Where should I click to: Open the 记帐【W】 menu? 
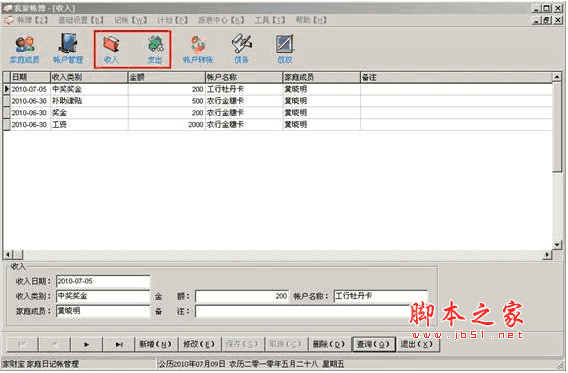(130, 20)
